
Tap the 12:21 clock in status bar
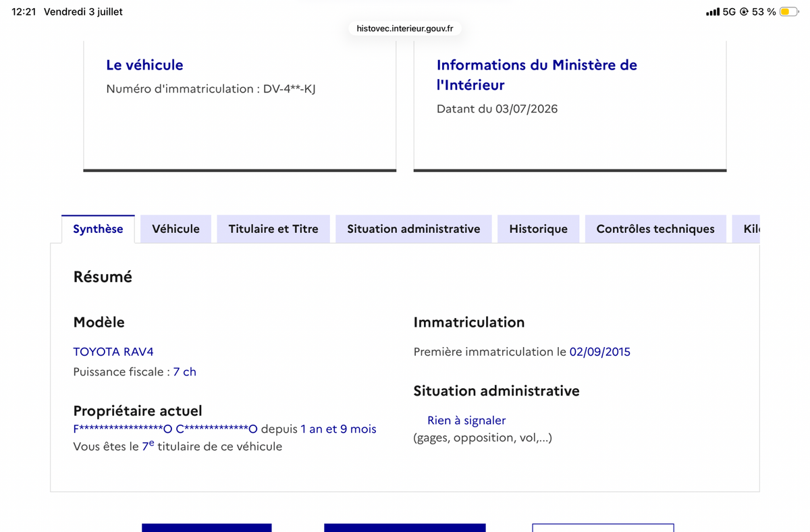pyautogui.click(x=24, y=11)
